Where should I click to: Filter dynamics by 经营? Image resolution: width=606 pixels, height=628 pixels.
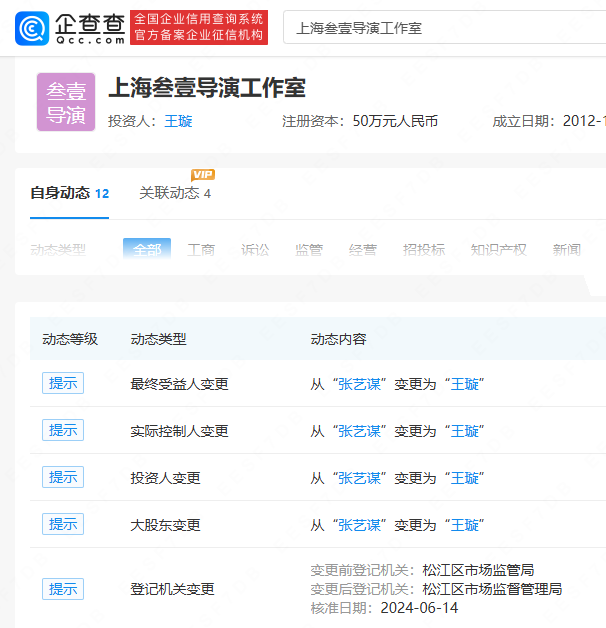click(363, 250)
